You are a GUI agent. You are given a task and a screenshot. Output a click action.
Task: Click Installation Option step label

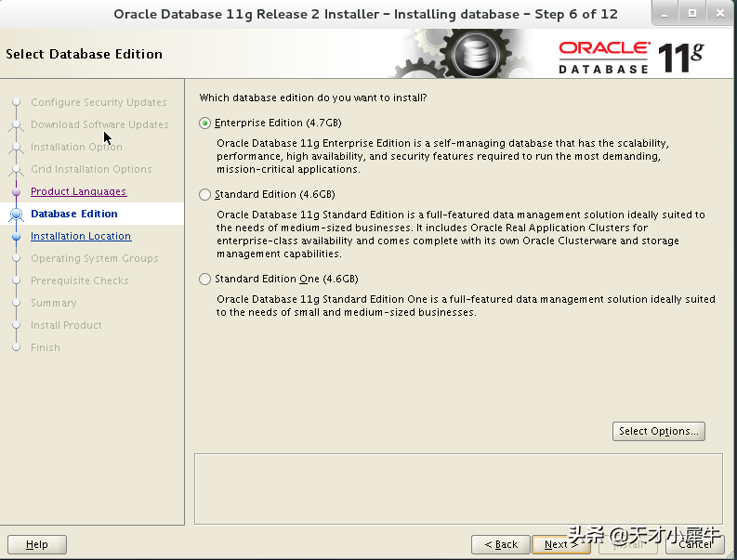point(76,147)
